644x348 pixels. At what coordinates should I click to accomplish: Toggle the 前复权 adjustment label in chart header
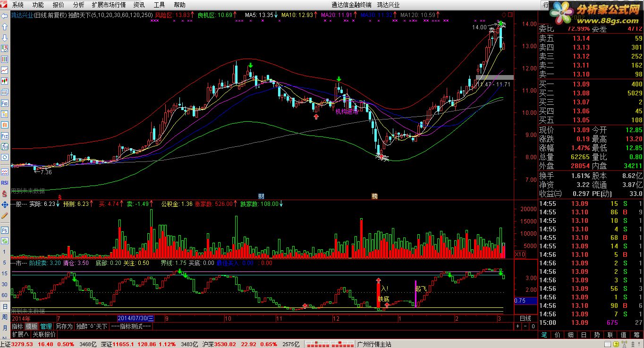click(56, 15)
